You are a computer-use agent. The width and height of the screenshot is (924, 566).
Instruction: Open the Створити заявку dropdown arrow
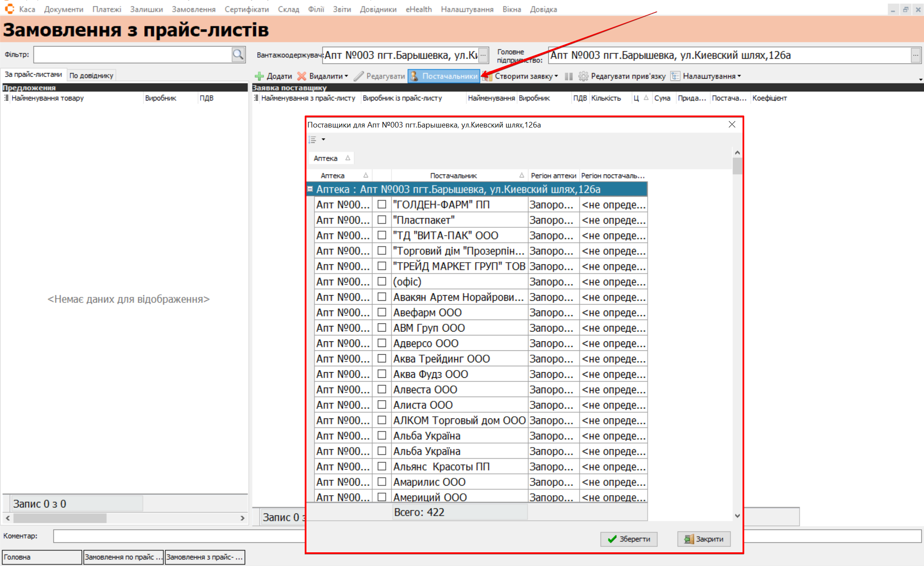click(556, 76)
